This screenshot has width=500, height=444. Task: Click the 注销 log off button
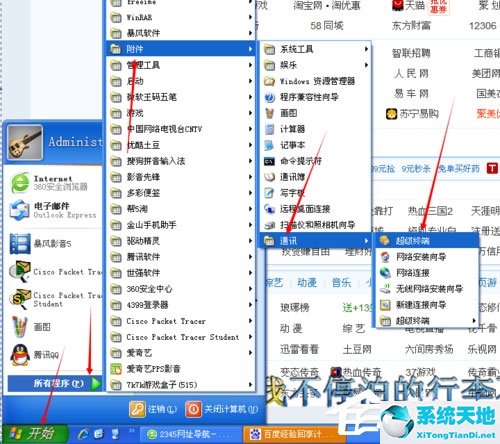click(x=153, y=409)
